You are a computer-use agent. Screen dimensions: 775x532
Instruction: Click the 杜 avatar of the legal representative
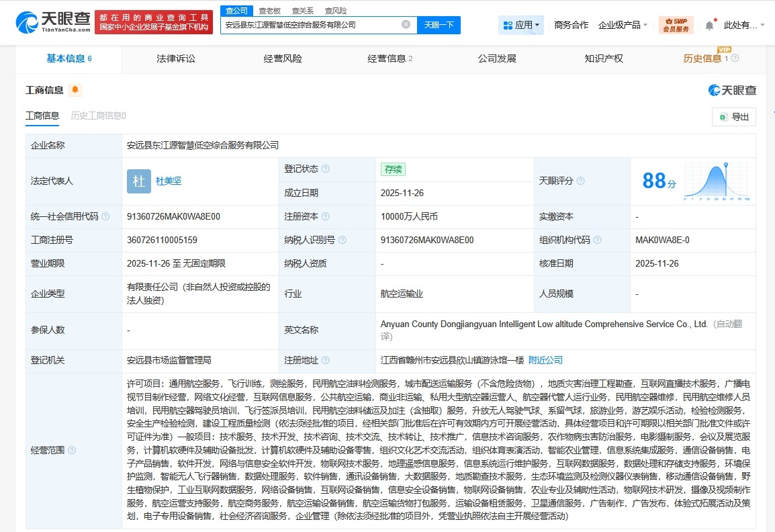(x=138, y=181)
